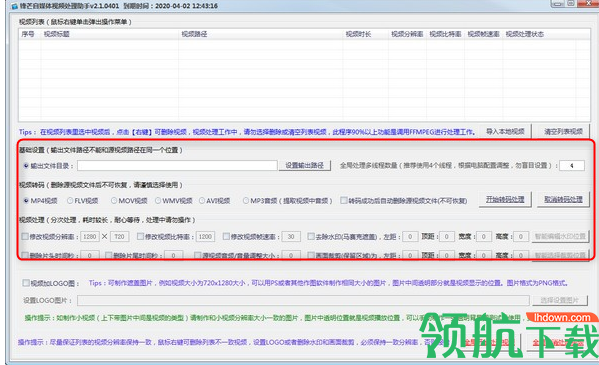Click the 选择设置图片 button
The width and height of the screenshot is (599, 365).
(x=560, y=300)
